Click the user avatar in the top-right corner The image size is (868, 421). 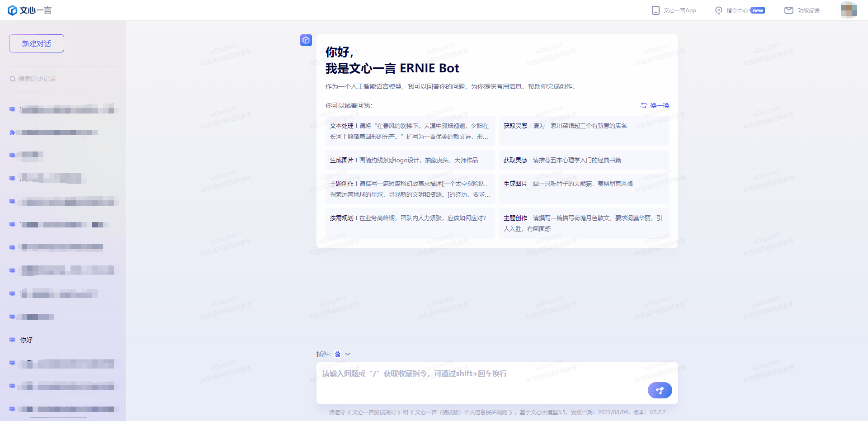tap(849, 10)
